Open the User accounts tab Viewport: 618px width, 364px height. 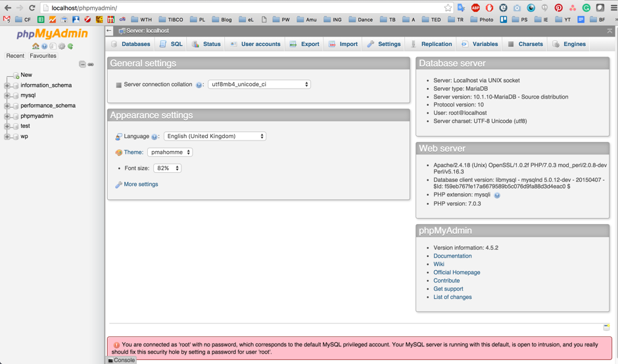(x=255, y=44)
